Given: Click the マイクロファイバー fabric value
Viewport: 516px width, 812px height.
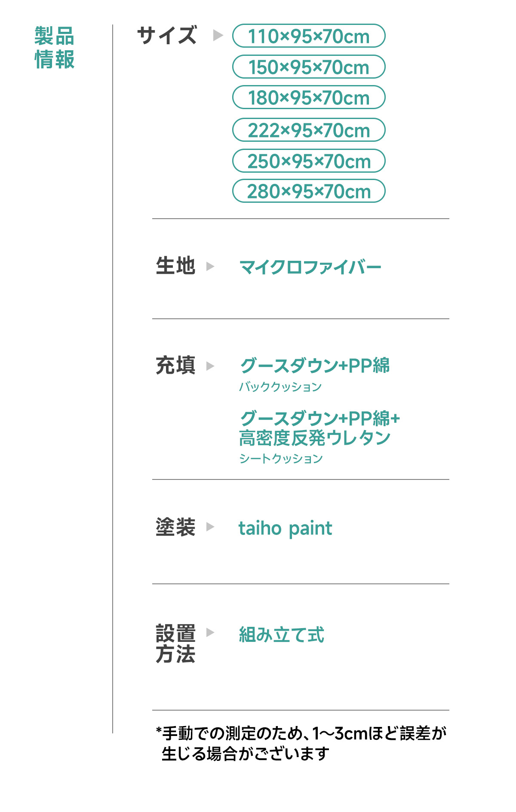Looking at the screenshot, I should click(x=310, y=267).
